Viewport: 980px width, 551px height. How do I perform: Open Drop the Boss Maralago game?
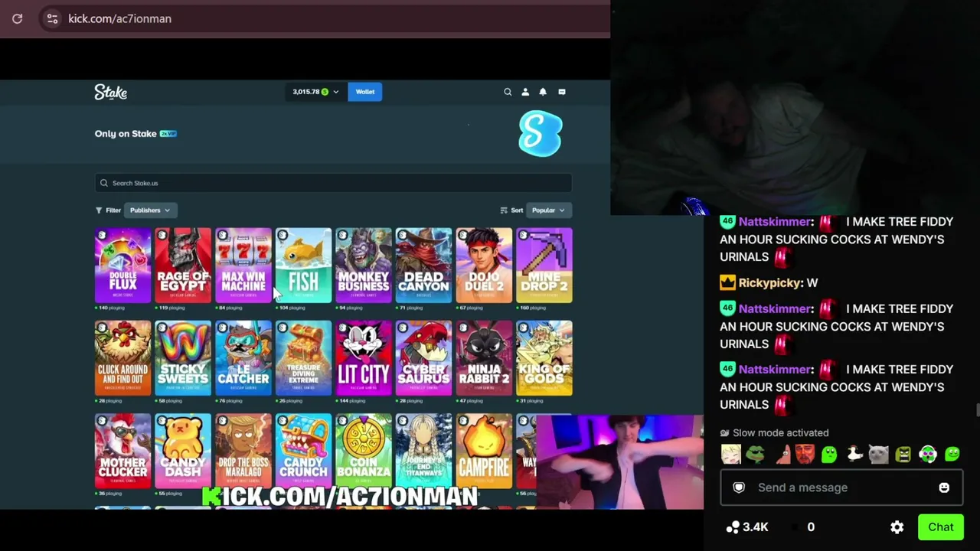(243, 451)
